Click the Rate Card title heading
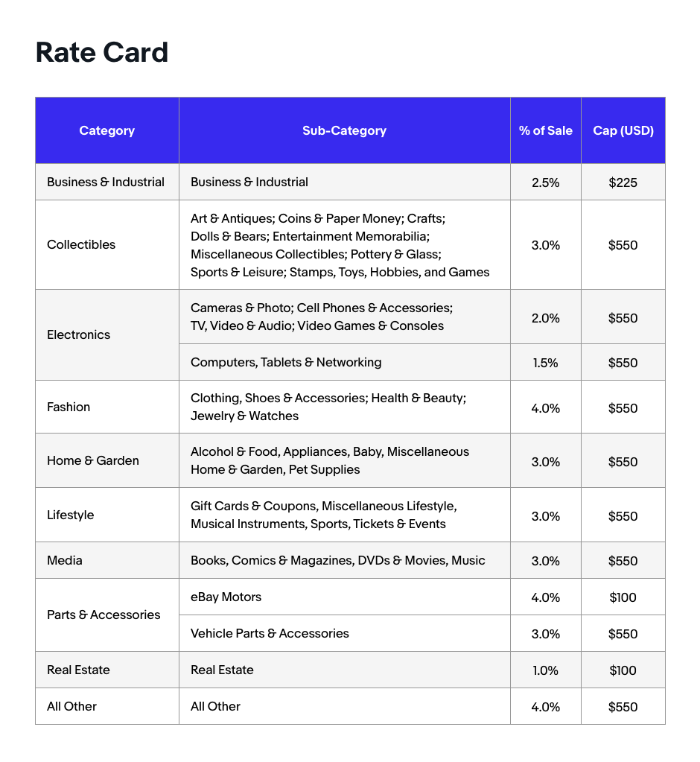This screenshot has width=700, height=762. pyautogui.click(x=102, y=53)
